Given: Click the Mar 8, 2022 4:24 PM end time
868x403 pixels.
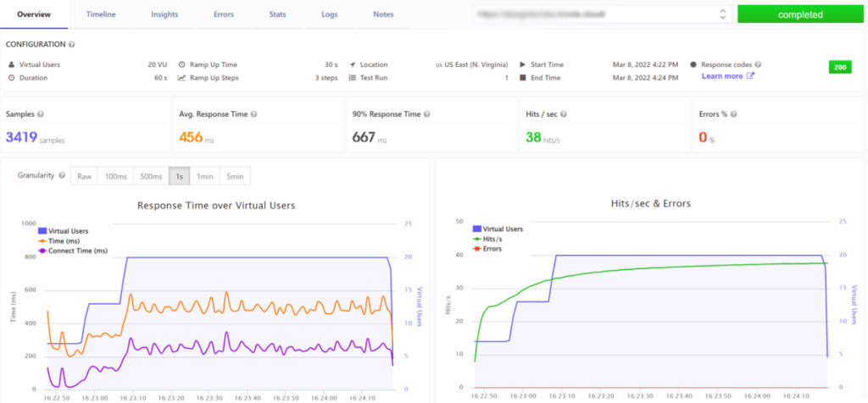Looking at the screenshot, I should tap(644, 78).
